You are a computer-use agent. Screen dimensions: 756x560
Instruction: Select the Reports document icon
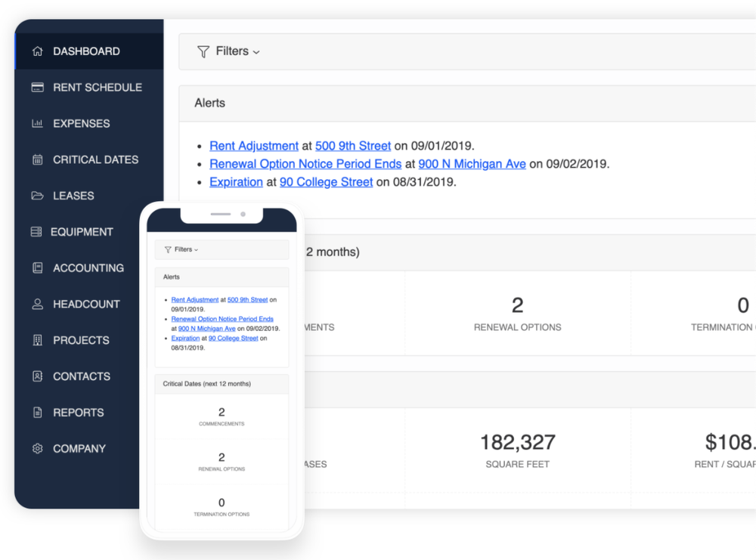pyautogui.click(x=37, y=412)
